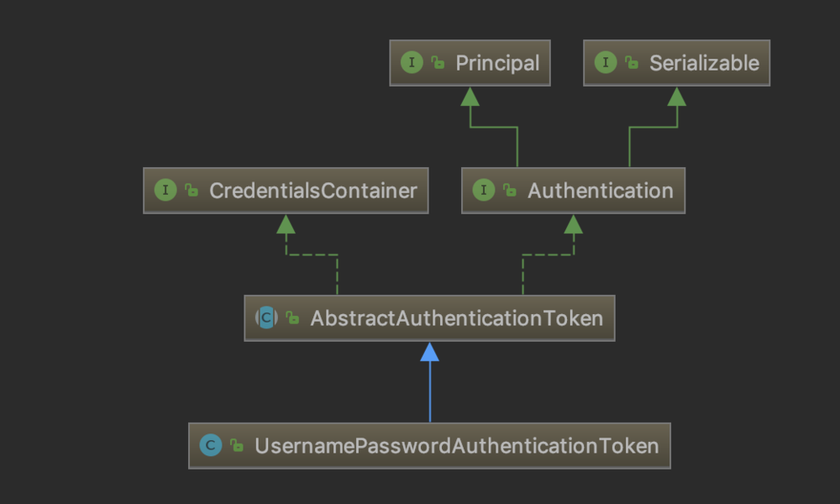Click the interface icon on the Principal node
Screen dimensions: 840x504
(412, 63)
